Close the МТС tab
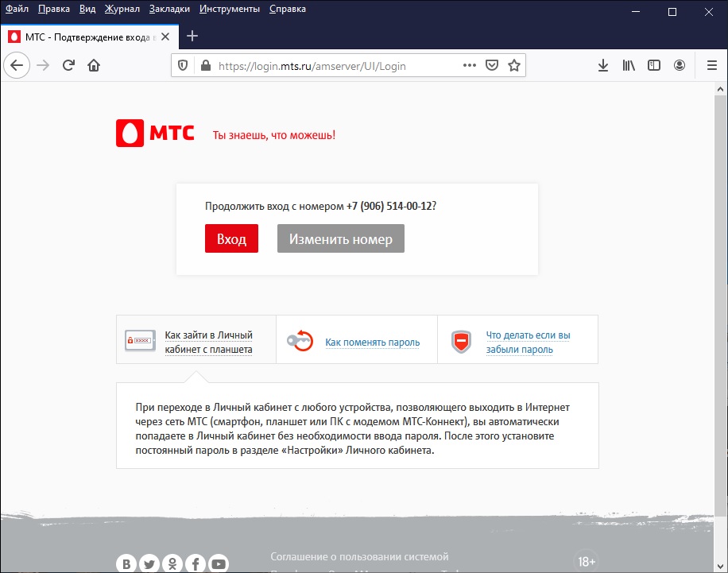The image size is (728, 573). click(165, 37)
